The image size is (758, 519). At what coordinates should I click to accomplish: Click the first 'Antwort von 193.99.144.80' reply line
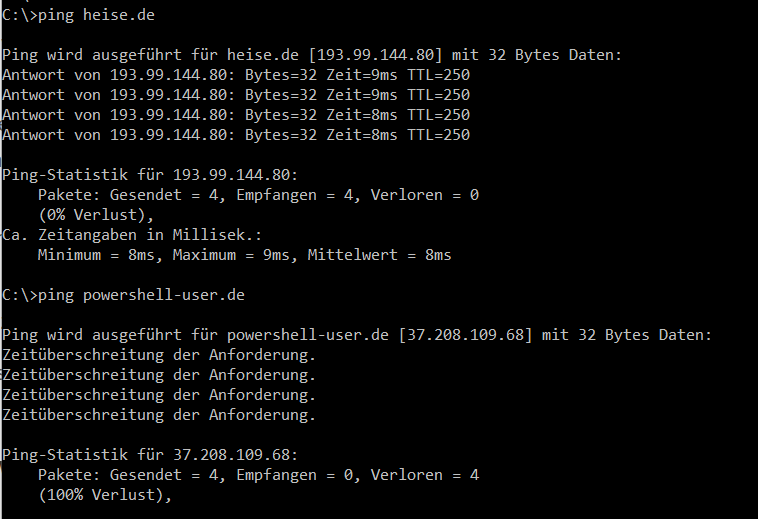236,75
